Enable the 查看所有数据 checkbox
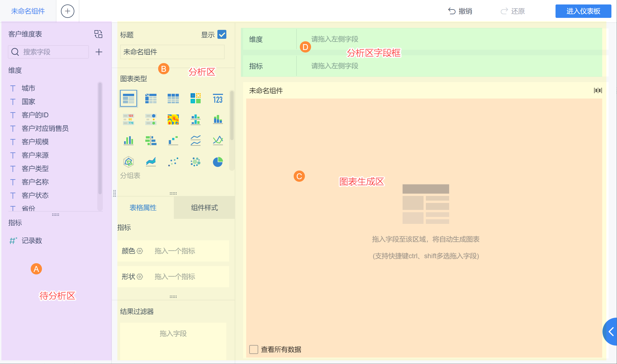Image resolution: width=617 pixels, height=364 pixels. [254, 349]
